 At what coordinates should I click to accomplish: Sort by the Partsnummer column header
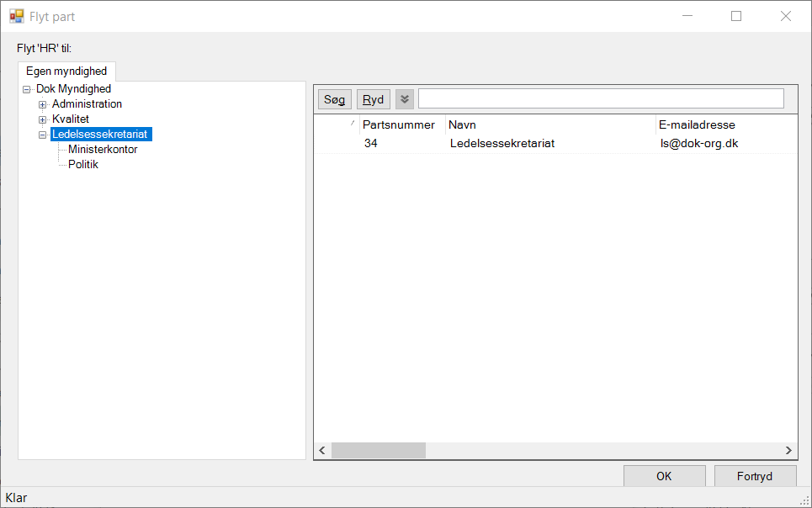click(x=398, y=124)
